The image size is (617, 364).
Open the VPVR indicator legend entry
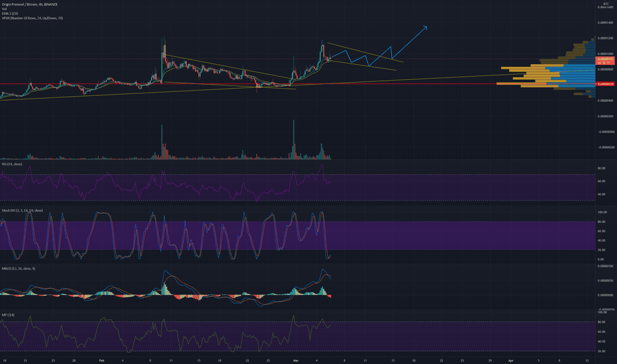[32, 18]
